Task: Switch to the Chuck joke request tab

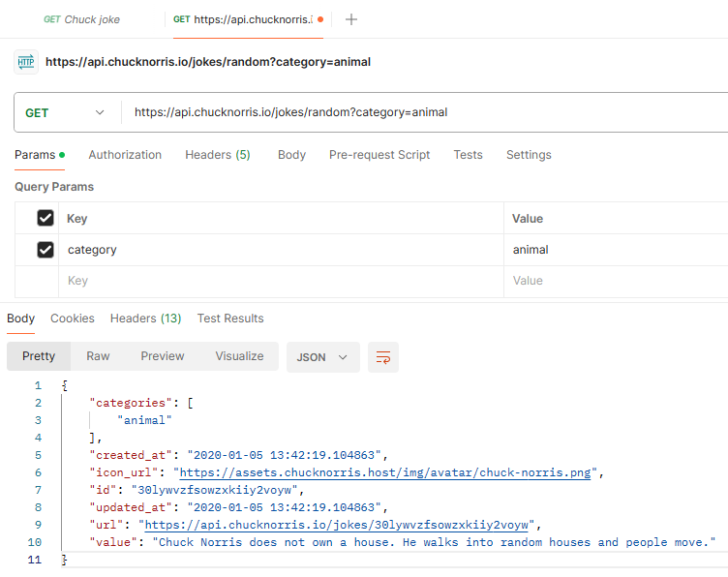Action: 81,19
